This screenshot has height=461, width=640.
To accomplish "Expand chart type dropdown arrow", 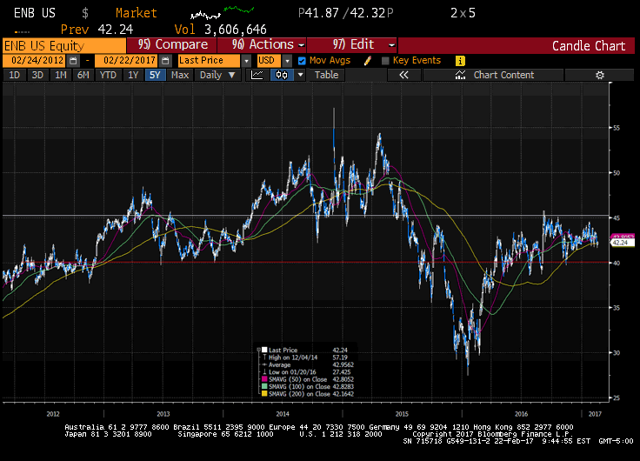I will coord(300,75).
